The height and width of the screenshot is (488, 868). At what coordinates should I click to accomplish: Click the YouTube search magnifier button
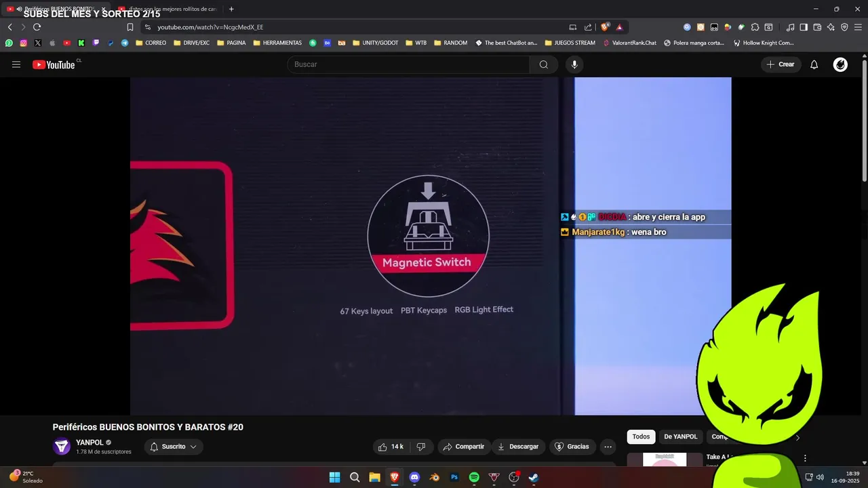[544, 64]
